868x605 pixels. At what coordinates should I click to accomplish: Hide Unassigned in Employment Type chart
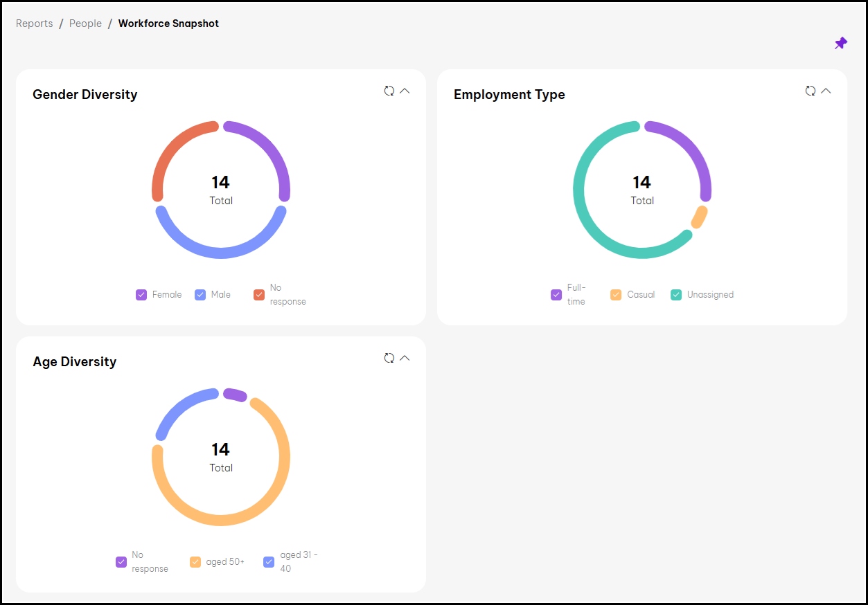pyautogui.click(x=676, y=295)
